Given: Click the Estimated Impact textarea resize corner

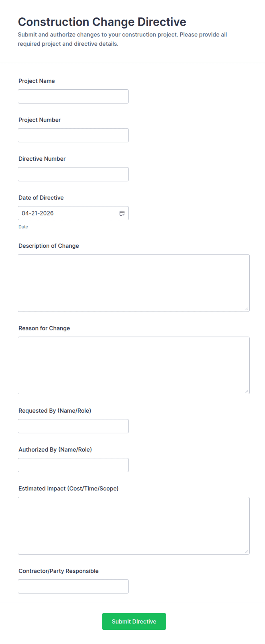Looking at the screenshot, I should pyautogui.click(x=246, y=552).
